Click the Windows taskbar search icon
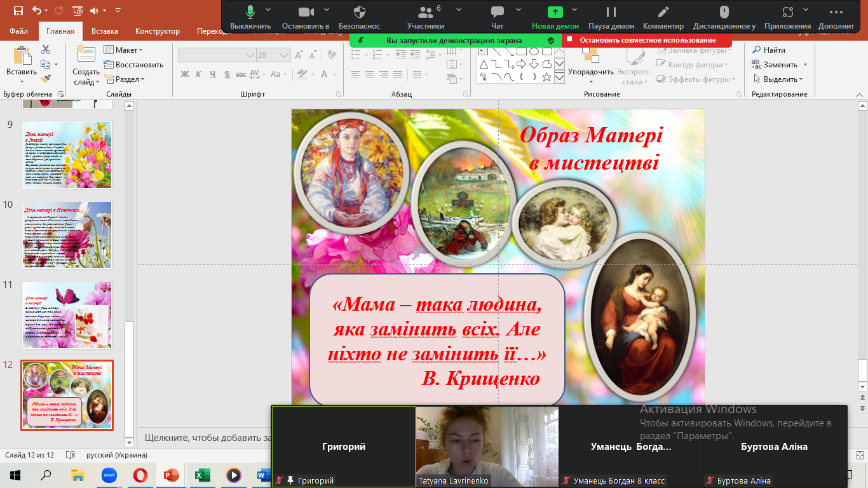Image resolution: width=868 pixels, height=488 pixels. 46,475
